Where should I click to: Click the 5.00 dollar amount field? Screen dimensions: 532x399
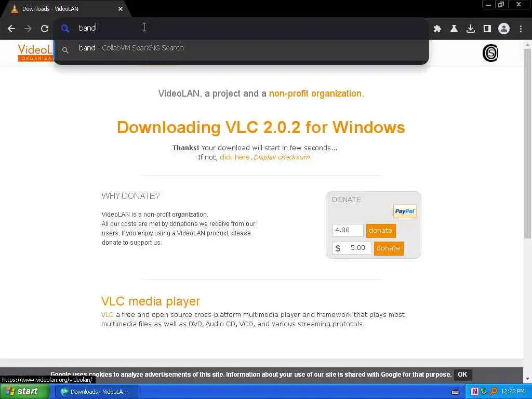352,248
